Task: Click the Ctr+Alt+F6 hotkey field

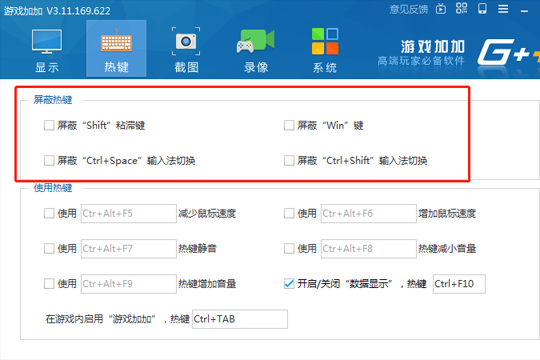Action: pyautogui.click(x=369, y=214)
